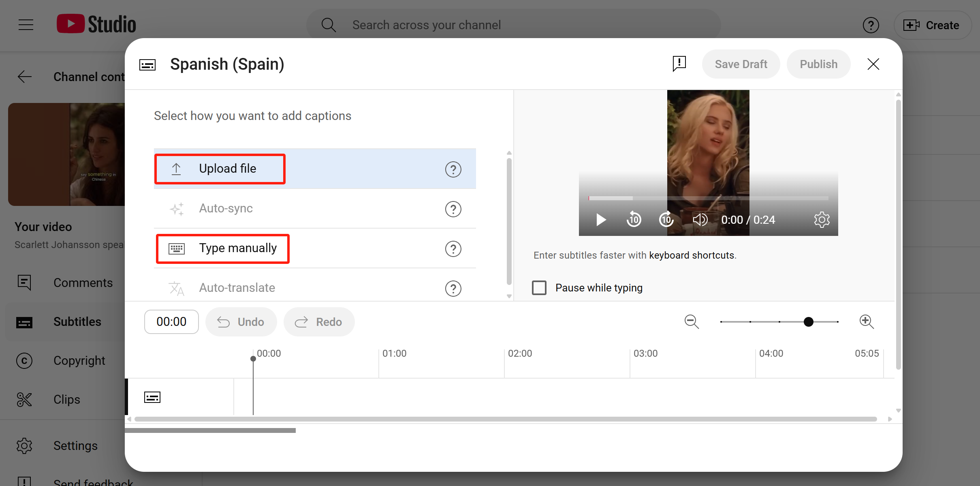Click the Create button
The image size is (980, 486).
pos(932,25)
